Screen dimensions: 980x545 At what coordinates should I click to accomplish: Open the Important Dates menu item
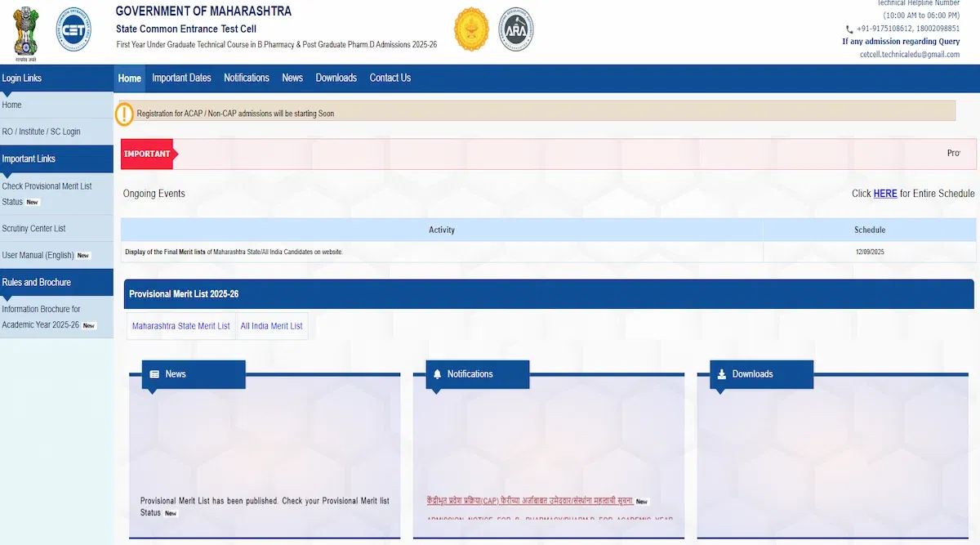181,78
